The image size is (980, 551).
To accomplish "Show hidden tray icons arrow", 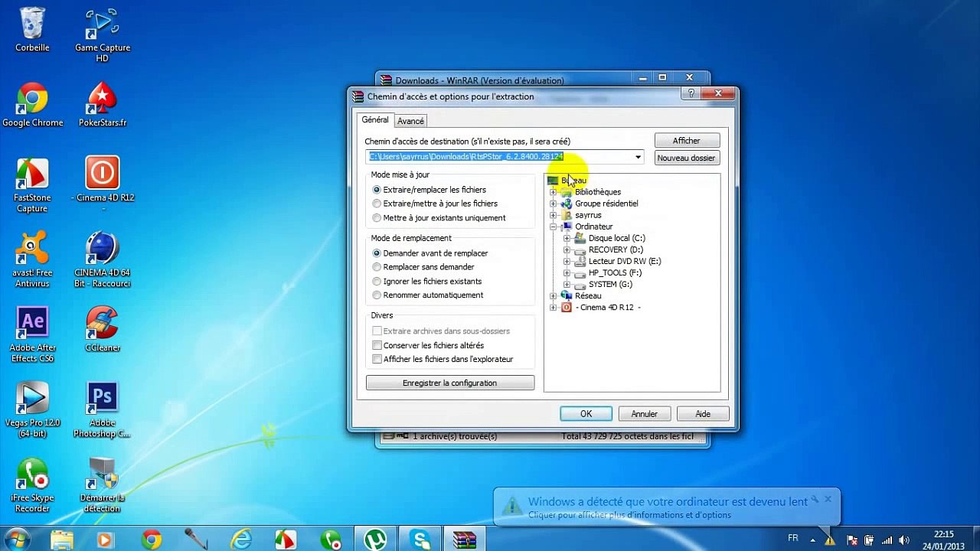I will click(x=812, y=540).
